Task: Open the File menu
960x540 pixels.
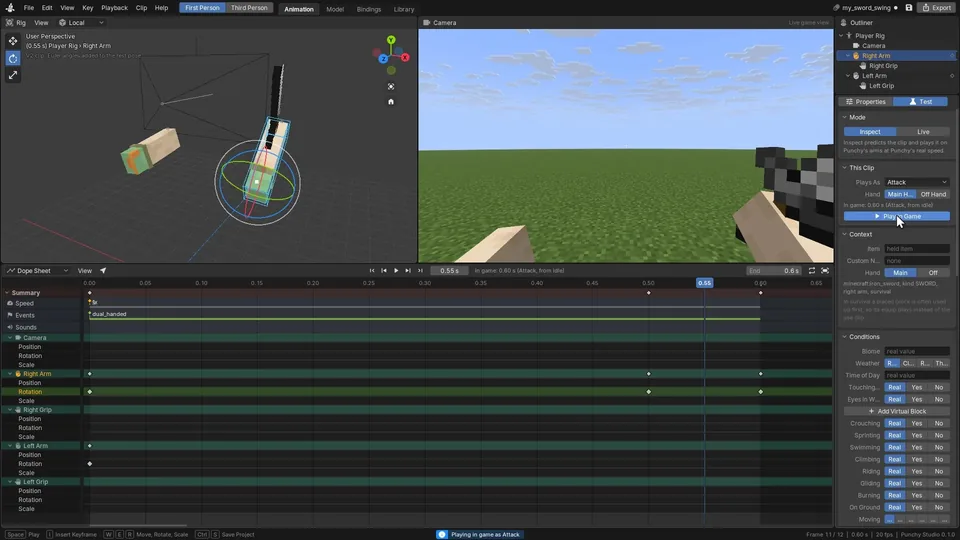Action: [x=29, y=8]
